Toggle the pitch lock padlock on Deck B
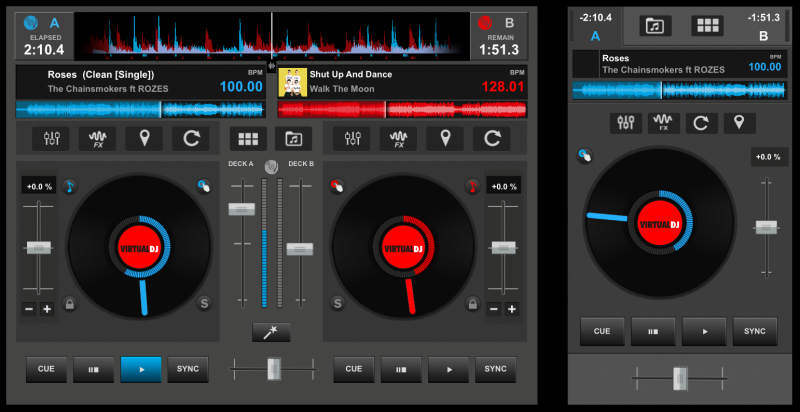 pos(472,304)
